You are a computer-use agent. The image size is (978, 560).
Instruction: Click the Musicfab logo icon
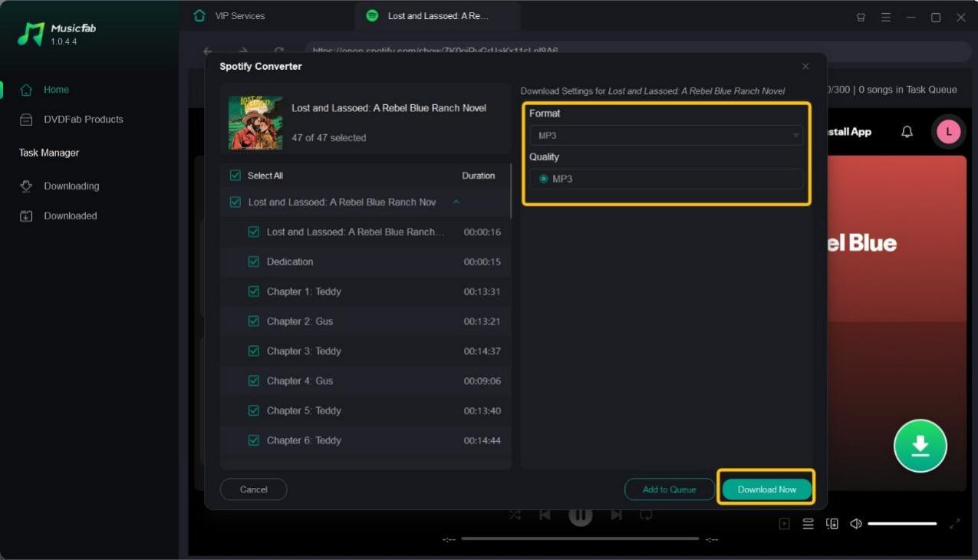[x=31, y=34]
